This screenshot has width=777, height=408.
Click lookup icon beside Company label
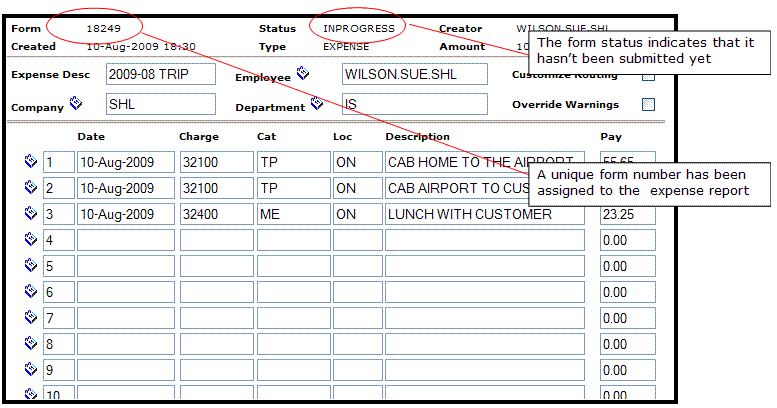76,103
